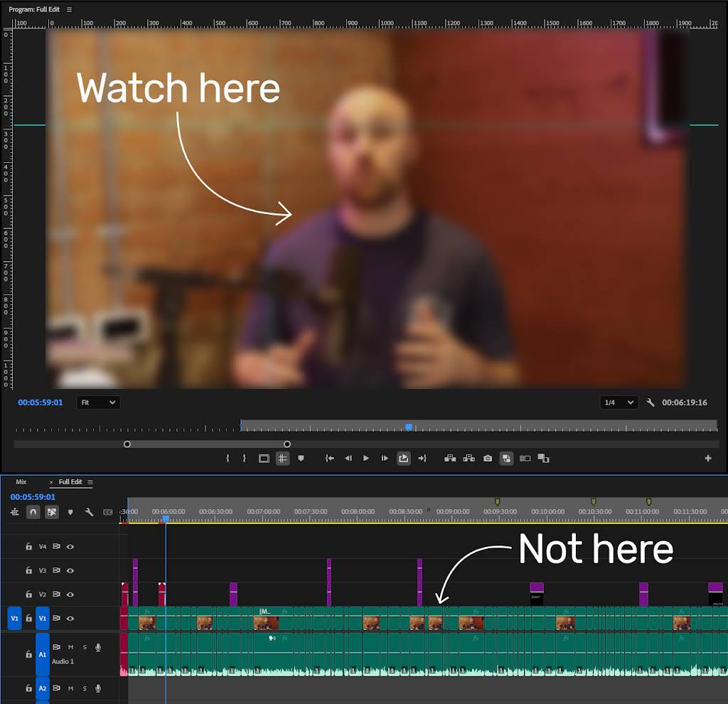Mute Audio 1 track with M button
This screenshot has width=728, height=704.
coord(70,647)
